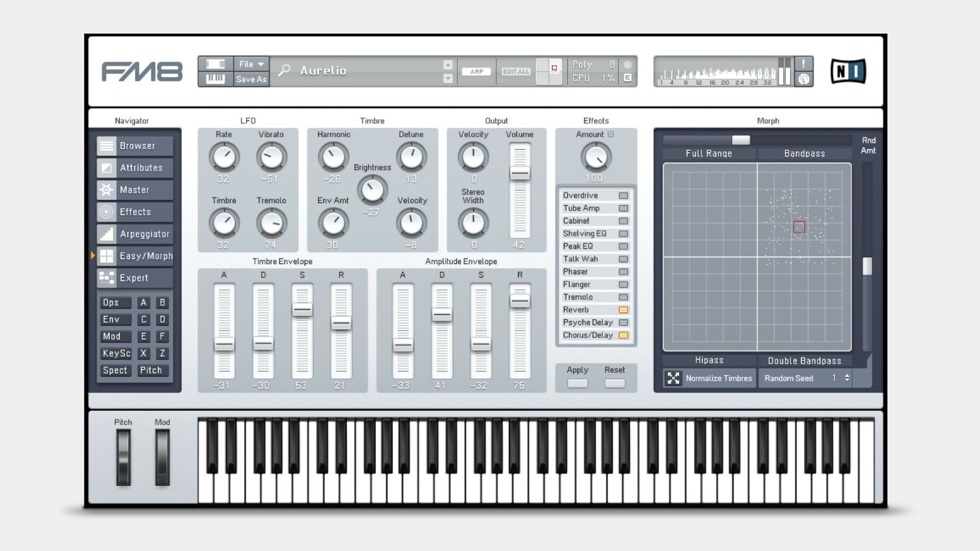This screenshot has width=980, height=551.
Task: Click the clock icon under panic button
Action: click(x=803, y=79)
